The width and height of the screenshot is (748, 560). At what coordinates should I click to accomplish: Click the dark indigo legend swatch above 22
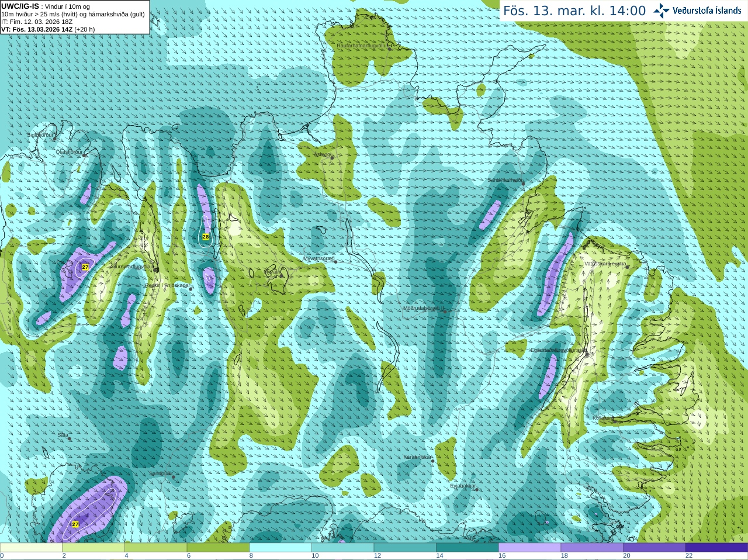tap(716, 548)
